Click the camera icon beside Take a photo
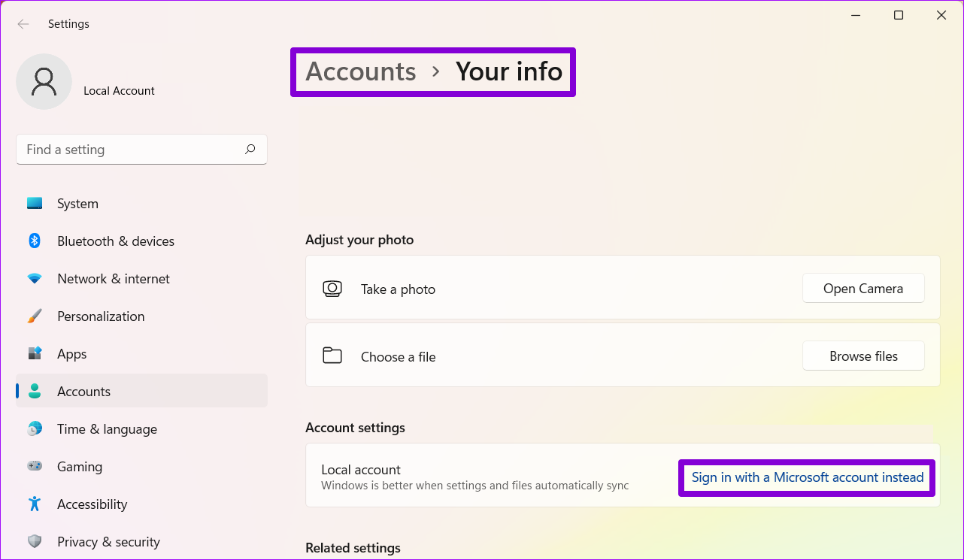This screenshot has width=964, height=560. click(x=332, y=288)
